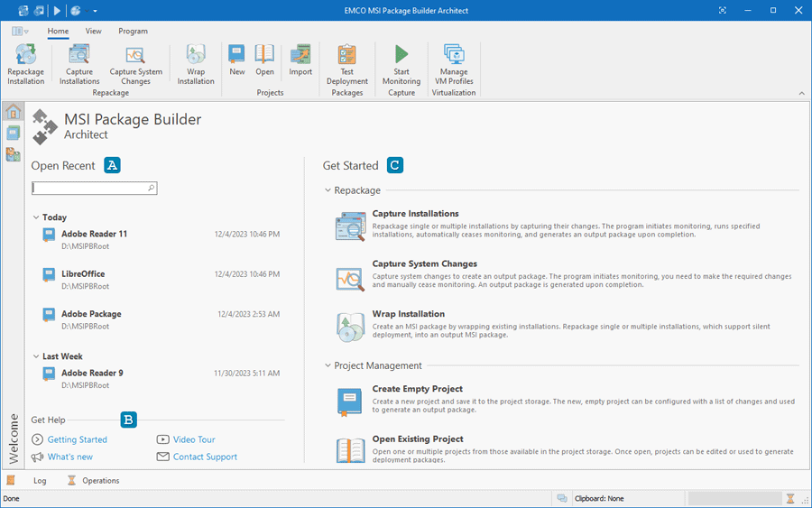The width and height of the screenshot is (812, 508).
Task: Click second quick access toolbar icon
Action: pos(39,10)
